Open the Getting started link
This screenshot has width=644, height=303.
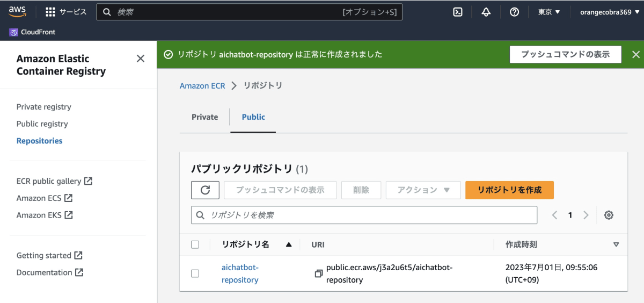[x=44, y=255]
